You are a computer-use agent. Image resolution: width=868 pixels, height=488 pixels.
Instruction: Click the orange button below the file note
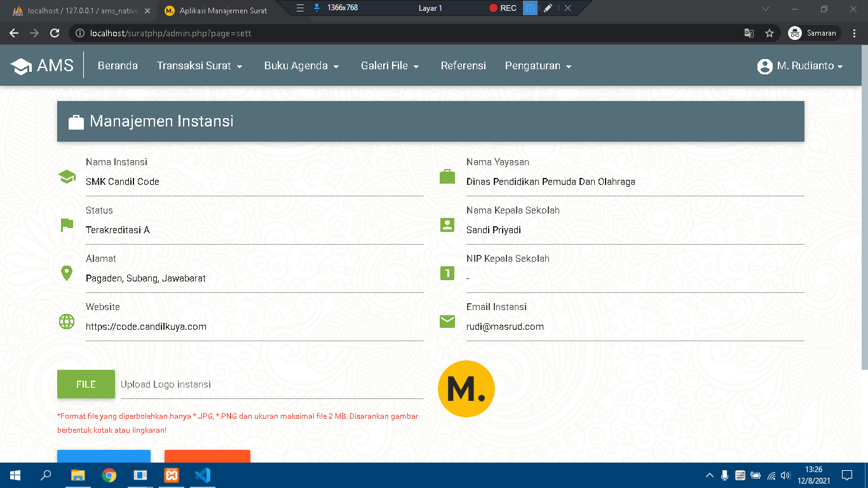[207, 456]
